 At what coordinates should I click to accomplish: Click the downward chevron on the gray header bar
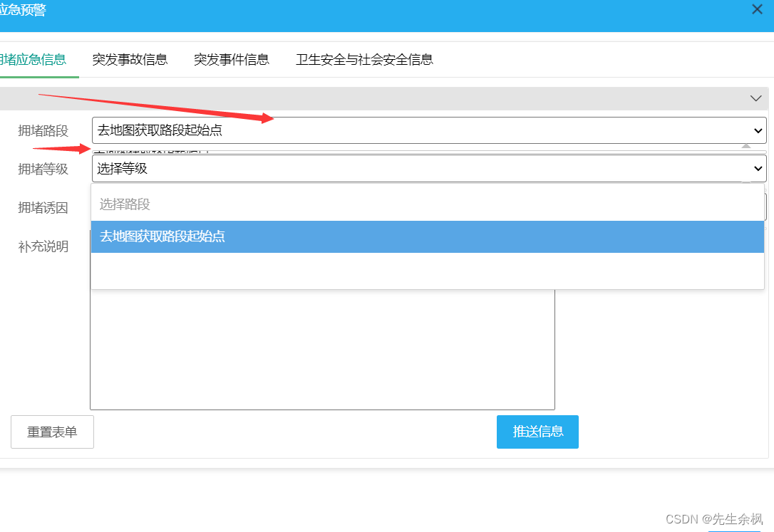tap(755, 98)
